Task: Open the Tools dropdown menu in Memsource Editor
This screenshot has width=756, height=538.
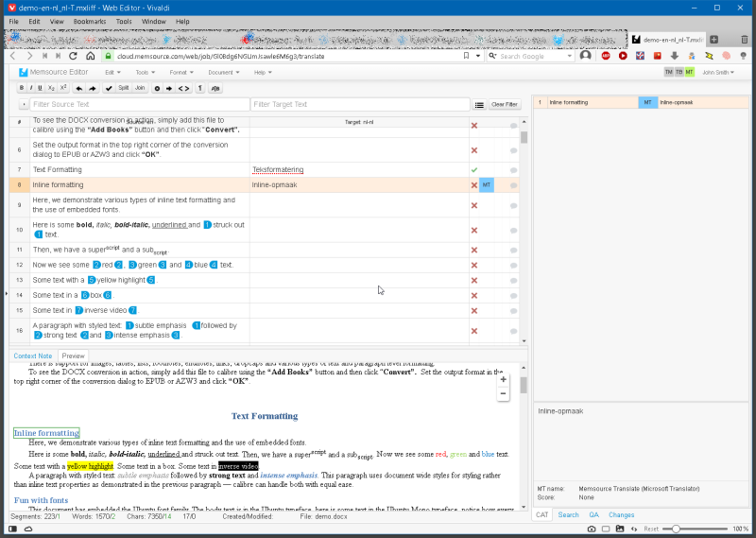Action: [146, 73]
